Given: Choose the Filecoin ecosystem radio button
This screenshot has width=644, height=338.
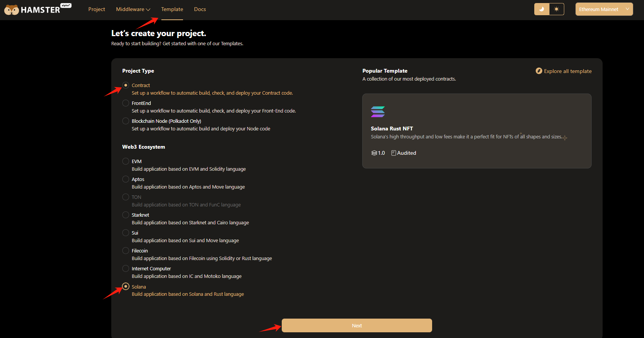Looking at the screenshot, I should pyautogui.click(x=126, y=251).
